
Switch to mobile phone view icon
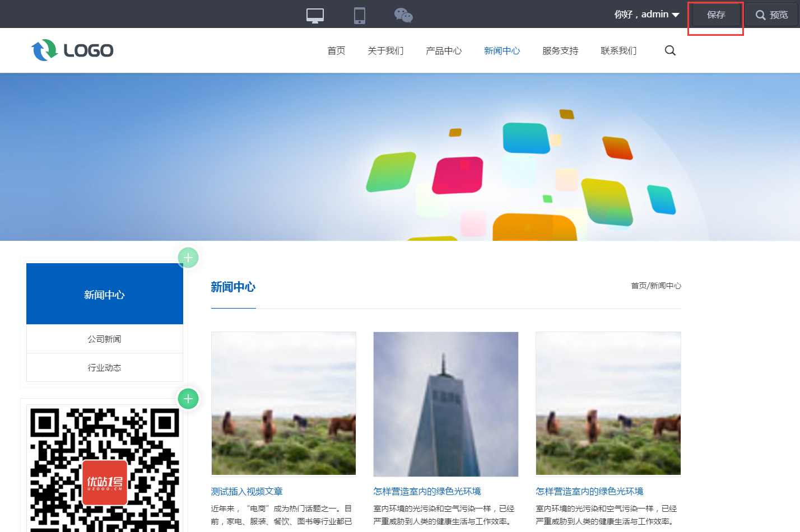(x=360, y=15)
